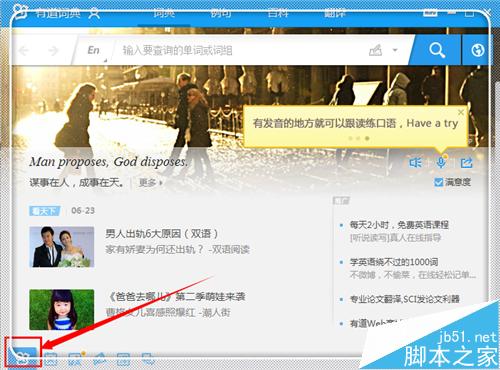Click the 06-23 date label
This screenshot has height=370, width=500.
[83, 211]
